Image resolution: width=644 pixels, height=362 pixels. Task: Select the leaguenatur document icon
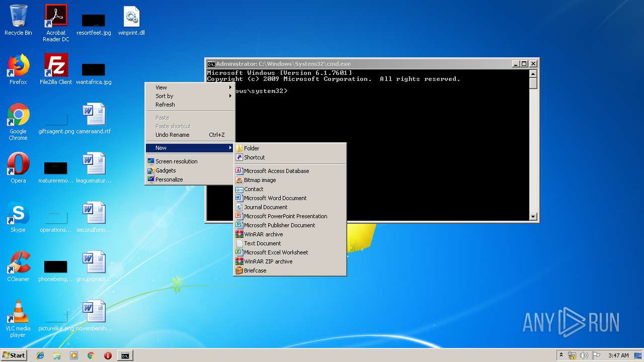pos(94,168)
